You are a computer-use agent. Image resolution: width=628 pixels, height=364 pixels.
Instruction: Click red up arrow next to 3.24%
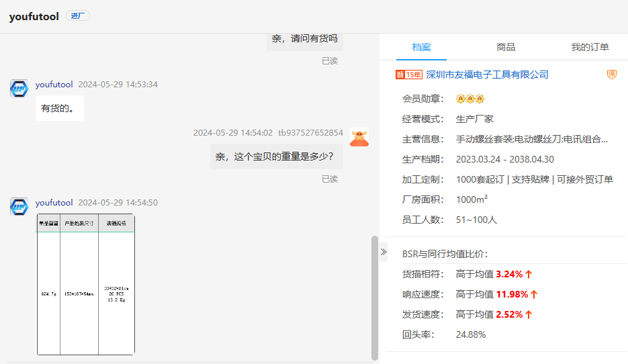tap(529, 274)
